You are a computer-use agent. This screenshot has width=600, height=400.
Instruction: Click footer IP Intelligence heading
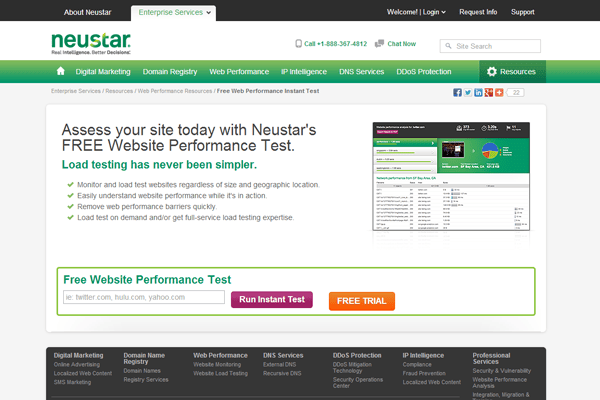click(x=423, y=355)
